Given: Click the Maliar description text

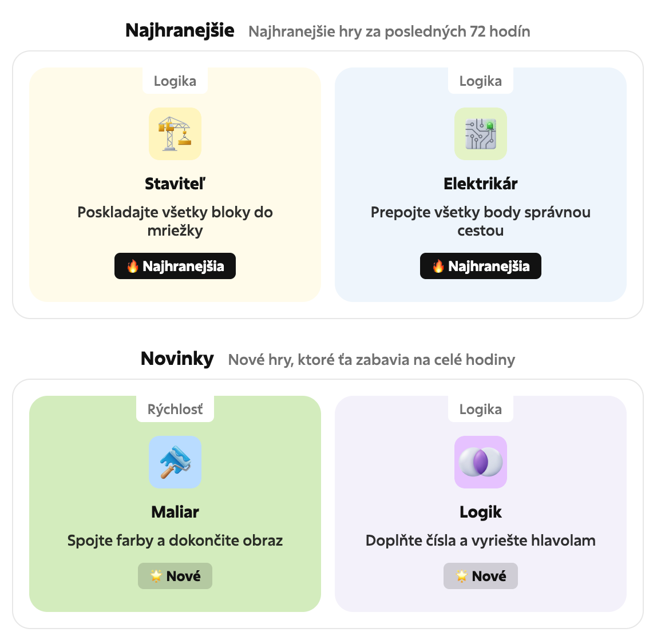Looking at the screenshot, I should coord(175,540).
